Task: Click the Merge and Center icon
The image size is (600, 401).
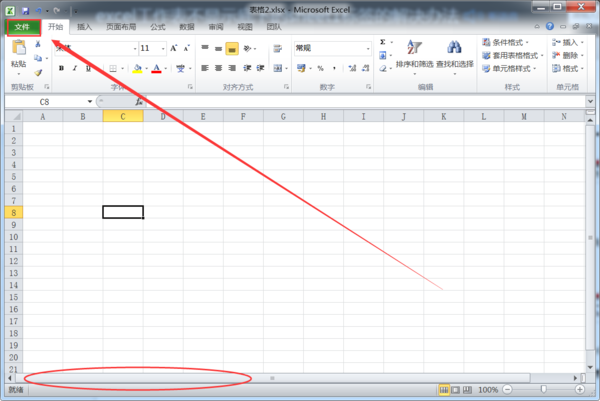Action: point(278,68)
